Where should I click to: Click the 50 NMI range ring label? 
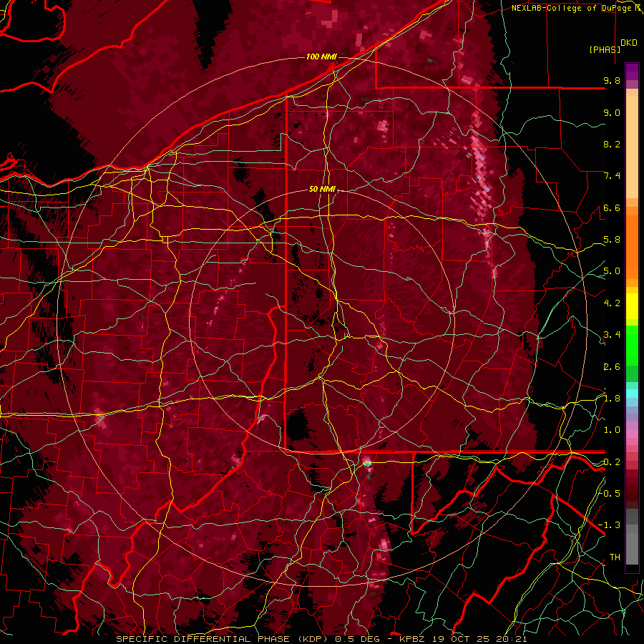322,190
